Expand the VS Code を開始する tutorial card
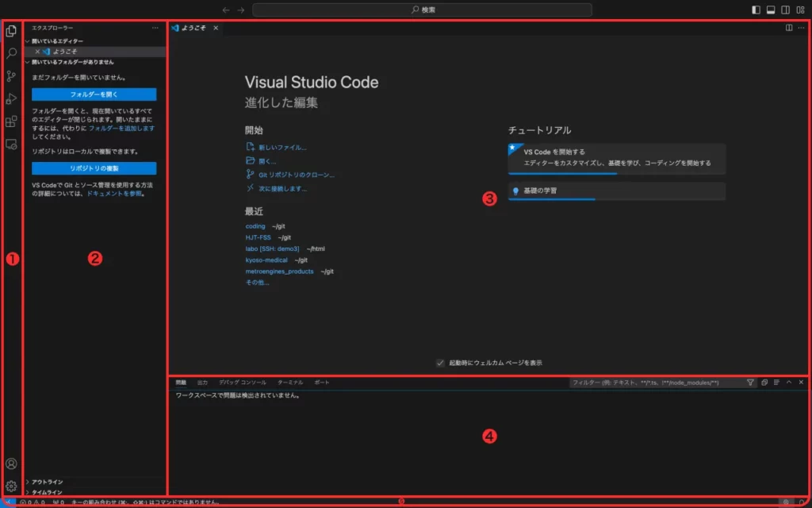The width and height of the screenshot is (812, 508). [x=617, y=159]
